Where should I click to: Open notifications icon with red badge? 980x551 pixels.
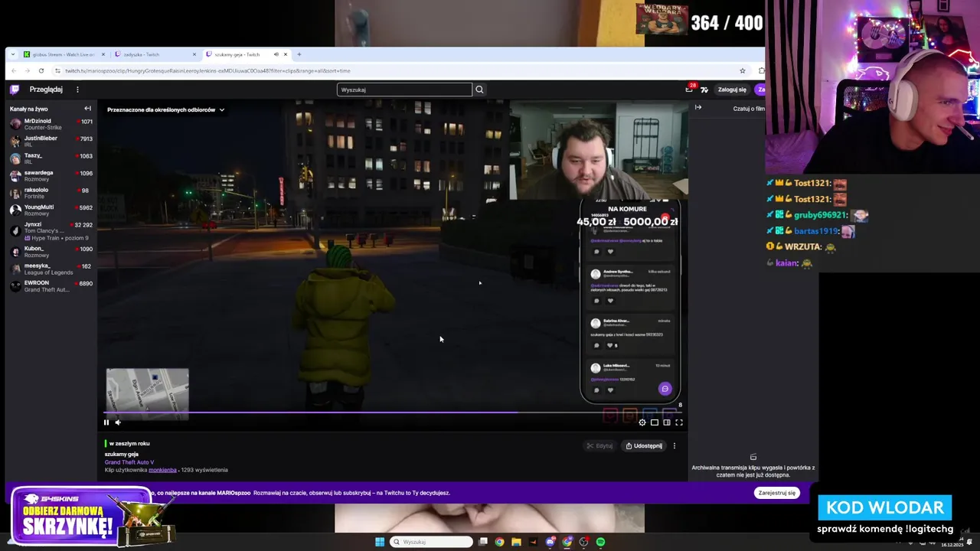689,90
